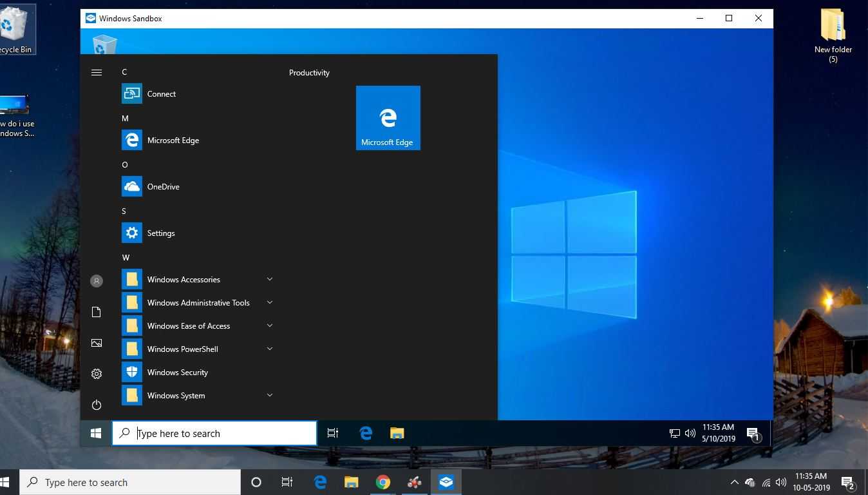Open host Action Center notifications

pos(848,483)
